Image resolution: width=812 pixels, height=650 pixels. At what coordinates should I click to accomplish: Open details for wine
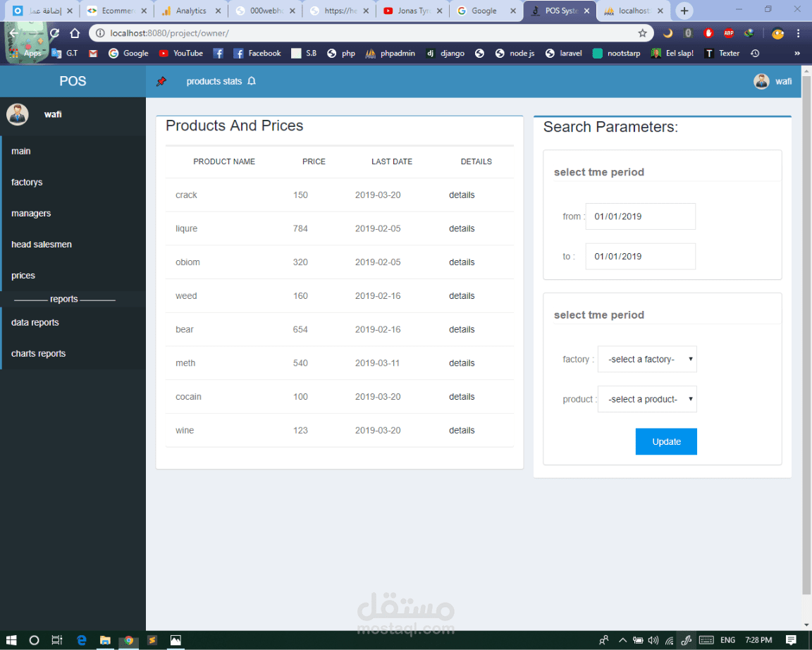pyautogui.click(x=462, y=431)
